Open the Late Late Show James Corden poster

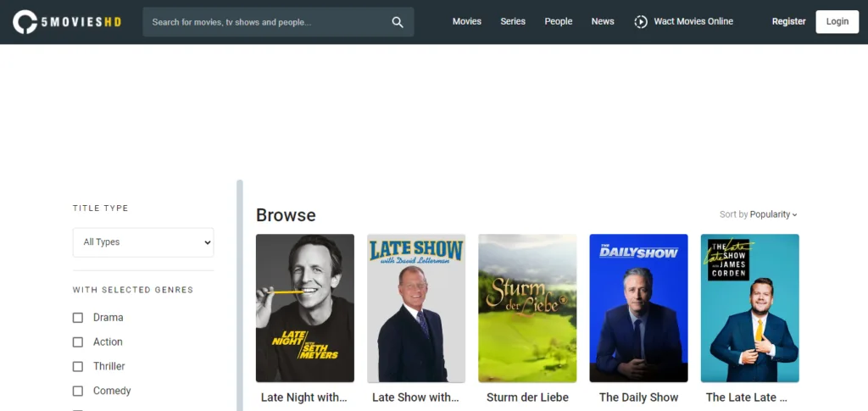click(x=750, y=308)
